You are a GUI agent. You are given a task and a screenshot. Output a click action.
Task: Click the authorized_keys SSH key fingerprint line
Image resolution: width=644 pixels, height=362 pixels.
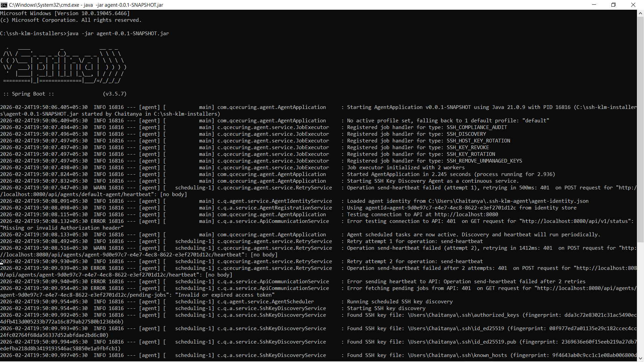click(470, 315)
